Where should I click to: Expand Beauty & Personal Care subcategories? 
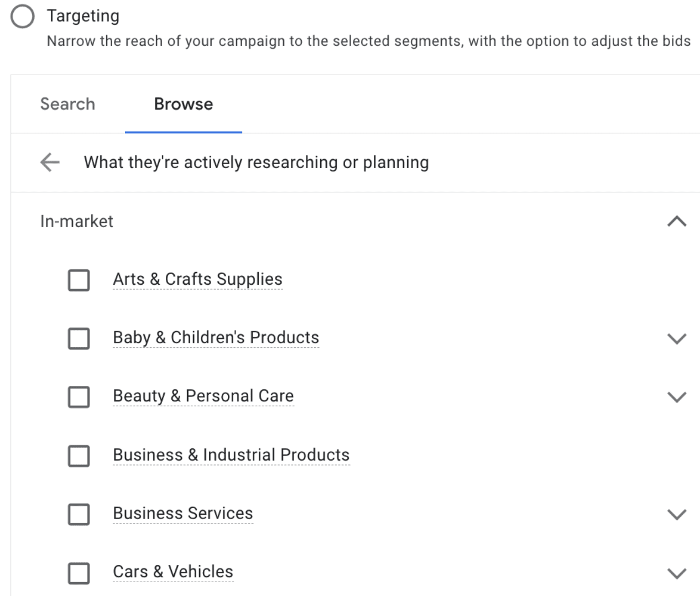pos(677,397)
